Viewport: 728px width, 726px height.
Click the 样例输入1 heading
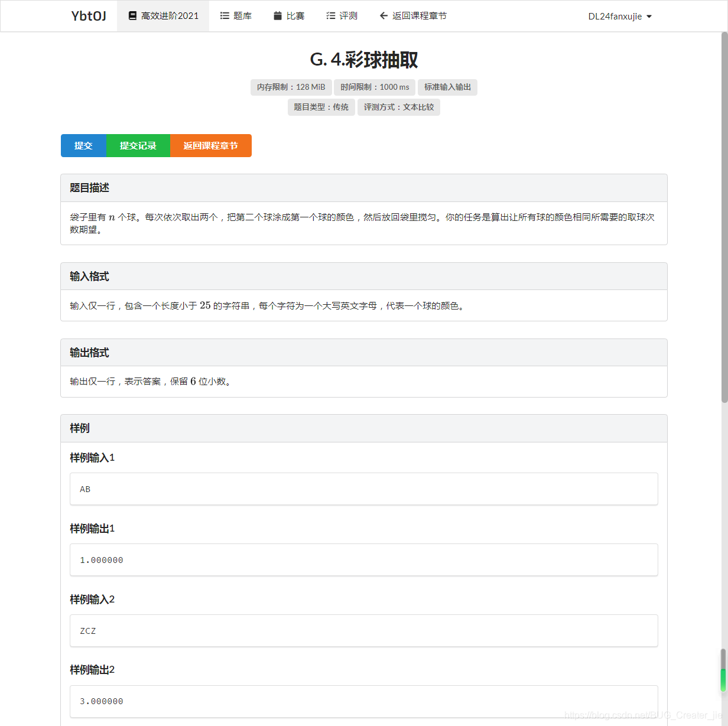click(x=92, y=458)
